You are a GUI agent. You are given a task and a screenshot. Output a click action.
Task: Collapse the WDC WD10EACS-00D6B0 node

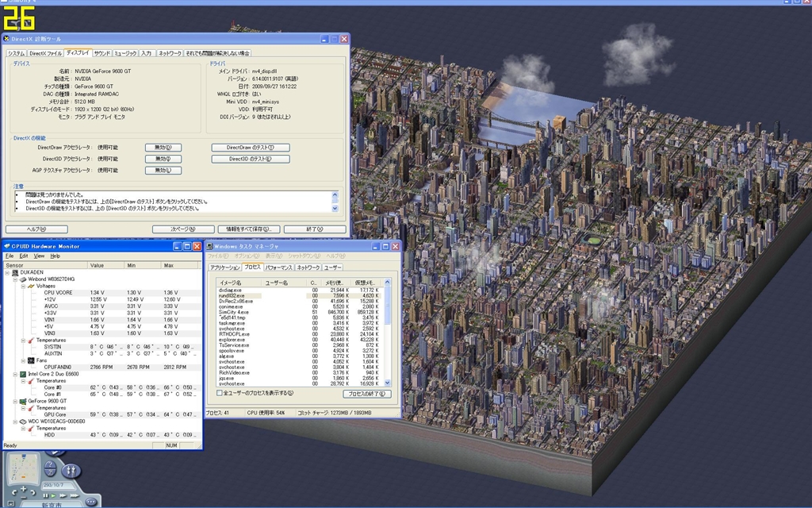point(15,421)
